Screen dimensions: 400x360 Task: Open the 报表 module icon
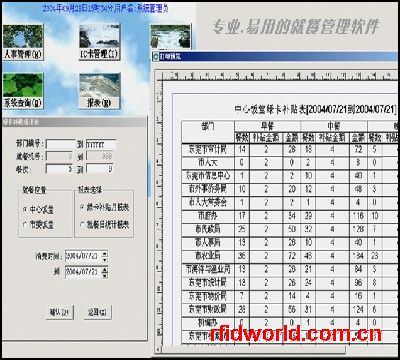99,91
